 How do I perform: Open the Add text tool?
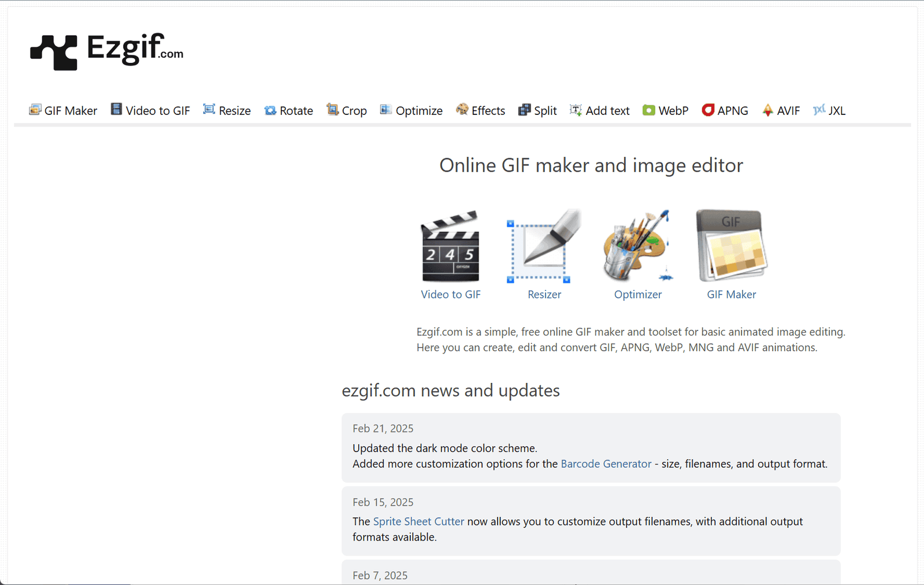tap(600, 110)
